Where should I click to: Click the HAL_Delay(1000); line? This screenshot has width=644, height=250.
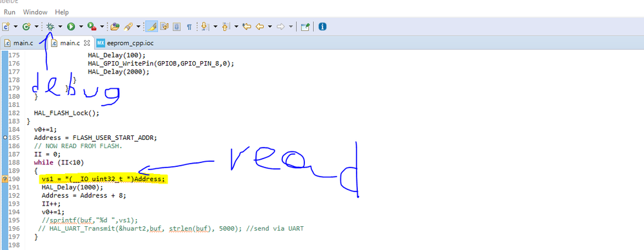tap(72, 187)
